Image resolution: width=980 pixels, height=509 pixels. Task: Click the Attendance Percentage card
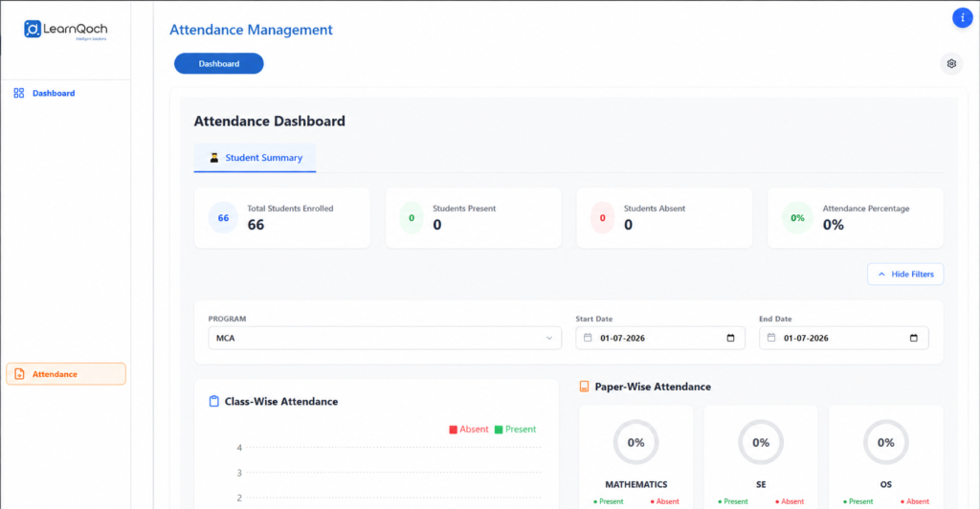856,218
